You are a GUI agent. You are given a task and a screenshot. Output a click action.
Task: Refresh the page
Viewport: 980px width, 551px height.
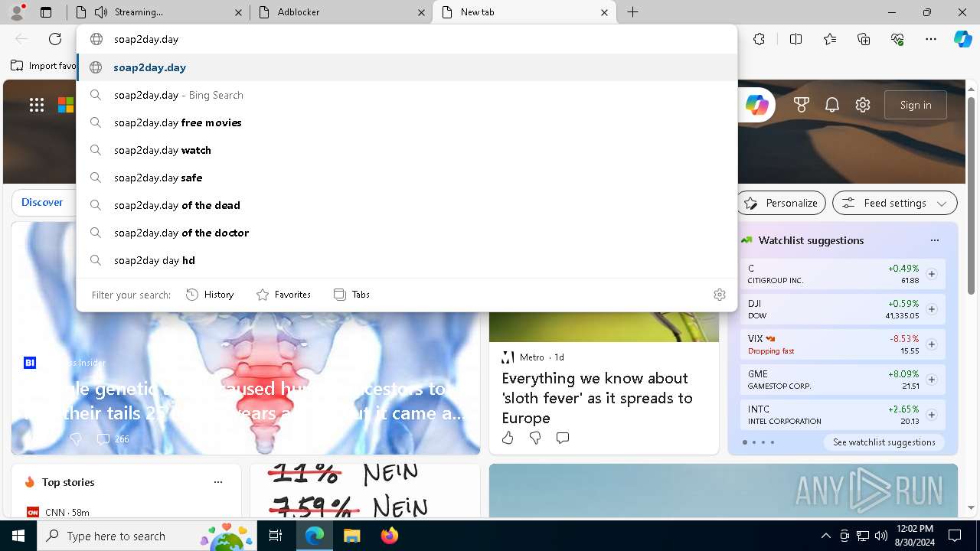(x=55, y=39)
